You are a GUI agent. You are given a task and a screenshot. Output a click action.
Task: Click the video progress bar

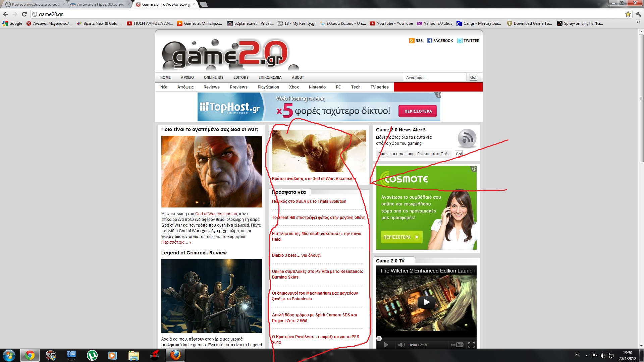click(x=426, y=339)
